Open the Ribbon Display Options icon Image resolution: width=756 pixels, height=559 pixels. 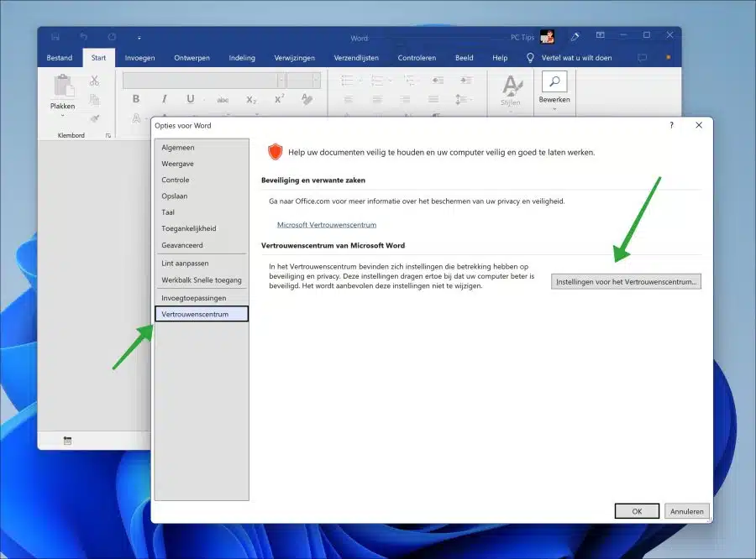pyautogui.click(x=601, y=35)
